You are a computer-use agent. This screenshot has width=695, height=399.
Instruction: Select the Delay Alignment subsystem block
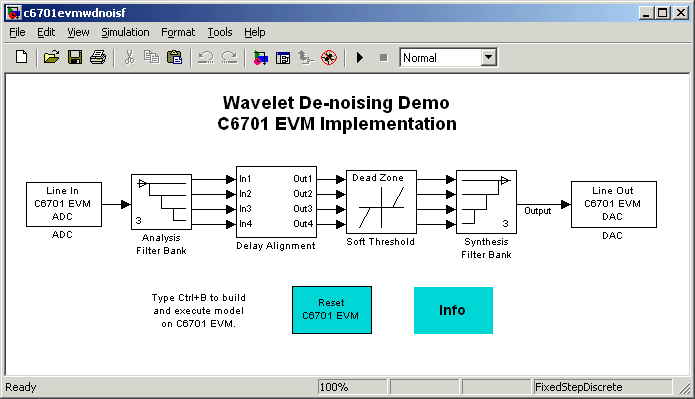(x=276, y=202)
